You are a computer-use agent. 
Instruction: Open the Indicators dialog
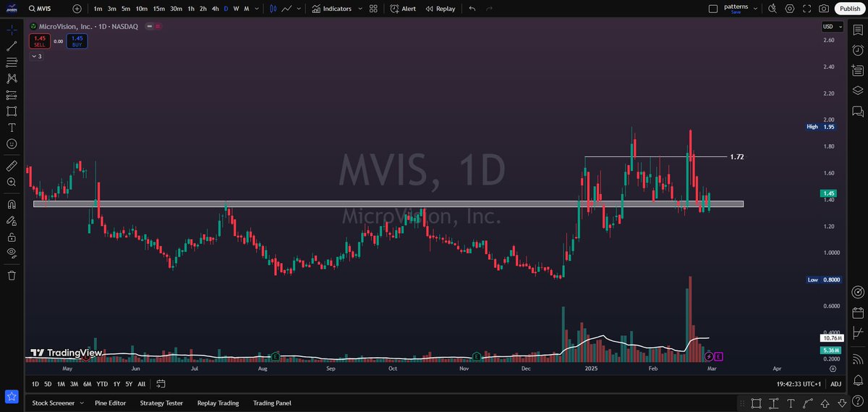[332, 9]
